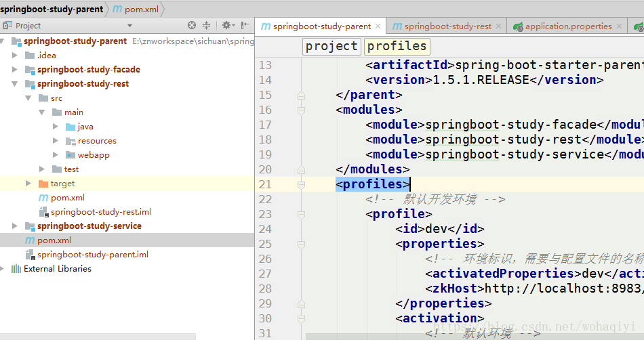Expand springboot-study-facade module

[15, 69]
